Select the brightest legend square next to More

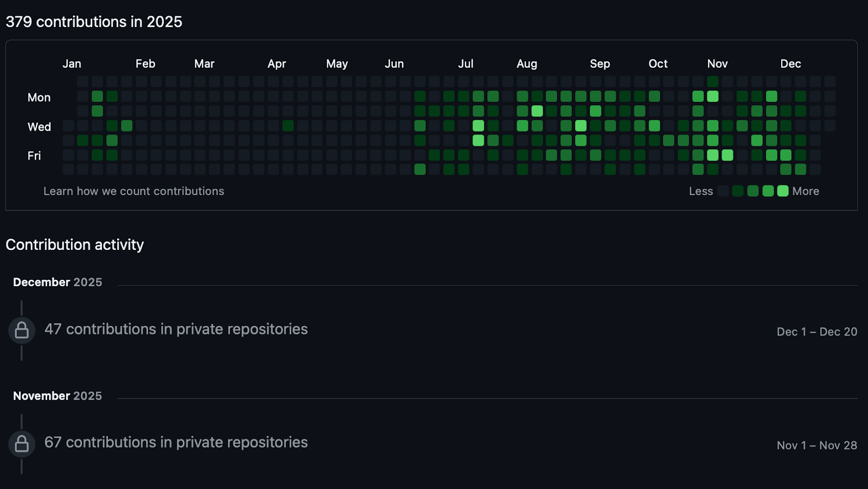pyautogui.click(x=782, y=191)
